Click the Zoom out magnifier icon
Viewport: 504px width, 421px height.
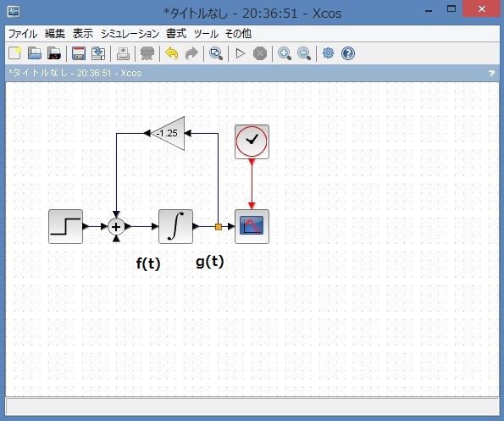tap(304, 53)
